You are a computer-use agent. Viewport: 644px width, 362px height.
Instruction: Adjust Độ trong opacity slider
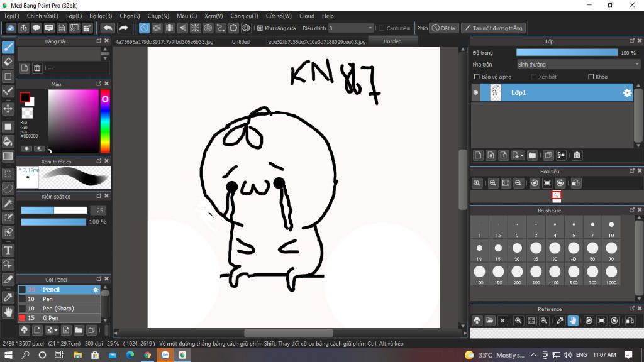567,53
